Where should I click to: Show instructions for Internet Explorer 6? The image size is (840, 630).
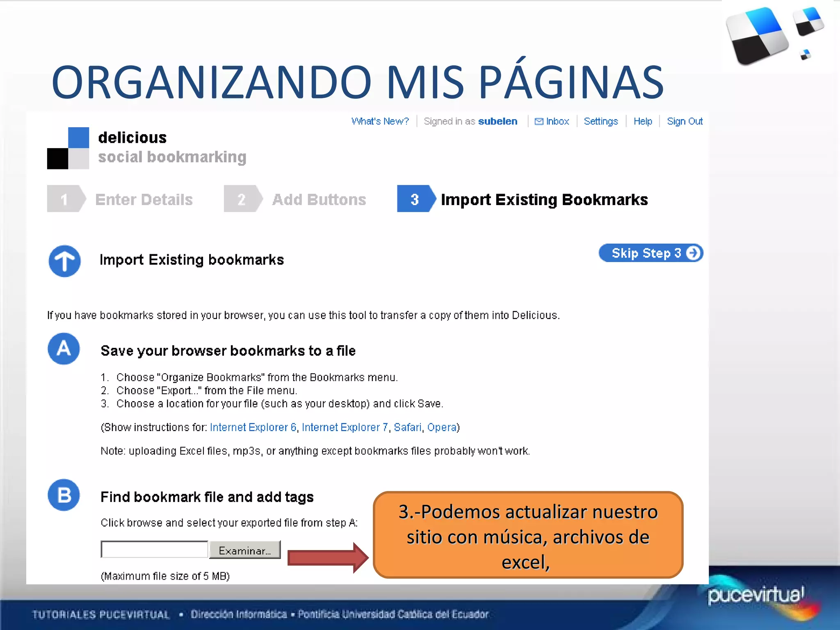(x=253, y=427)
